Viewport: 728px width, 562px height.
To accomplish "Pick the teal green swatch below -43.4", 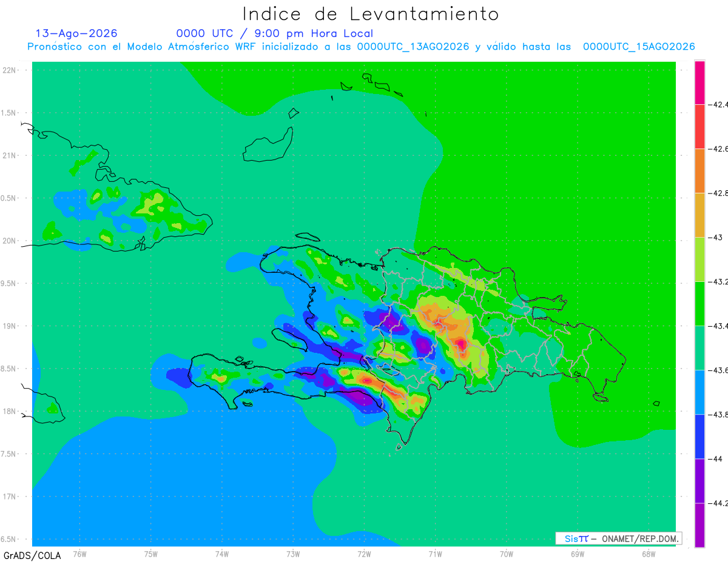I will pos(700,348).
